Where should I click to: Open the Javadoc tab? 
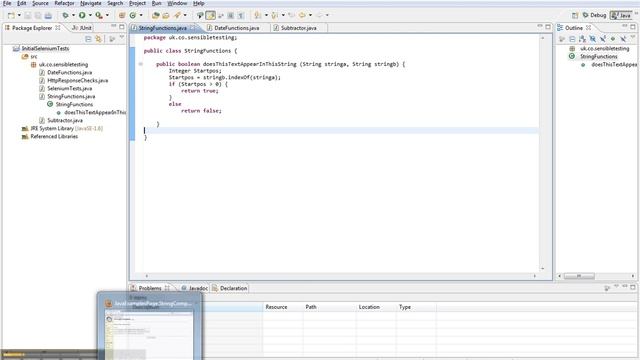pos(194,288)
